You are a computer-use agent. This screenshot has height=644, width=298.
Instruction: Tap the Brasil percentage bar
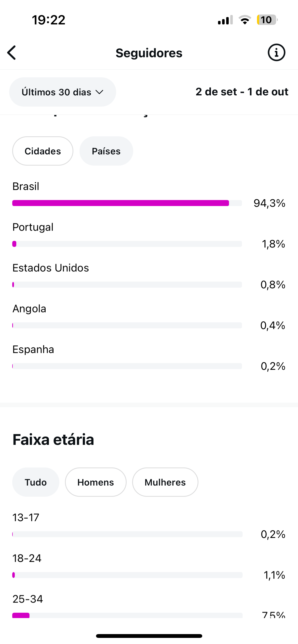[127, 203]
